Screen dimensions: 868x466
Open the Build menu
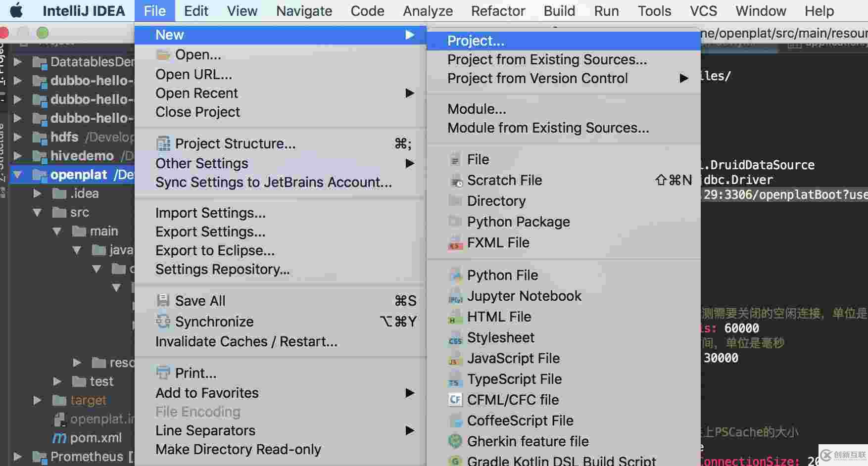559,10
